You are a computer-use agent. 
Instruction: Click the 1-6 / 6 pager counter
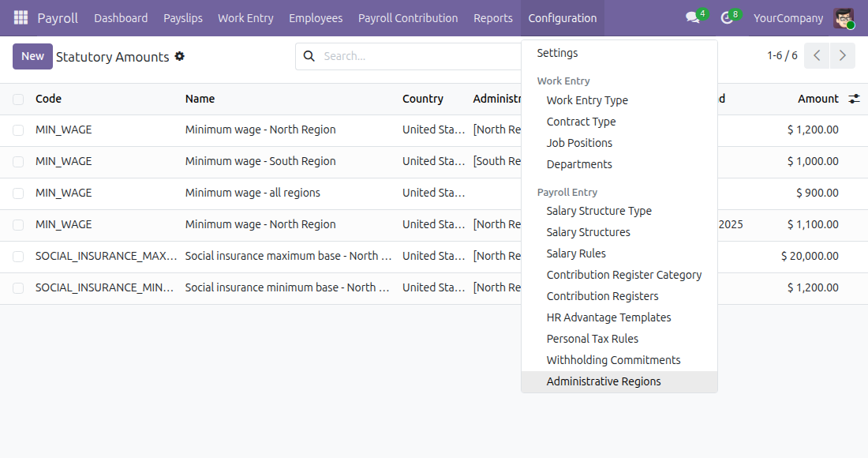782,55
